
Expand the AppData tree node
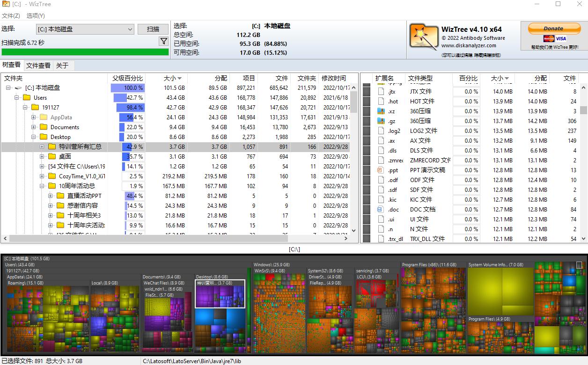34,117
